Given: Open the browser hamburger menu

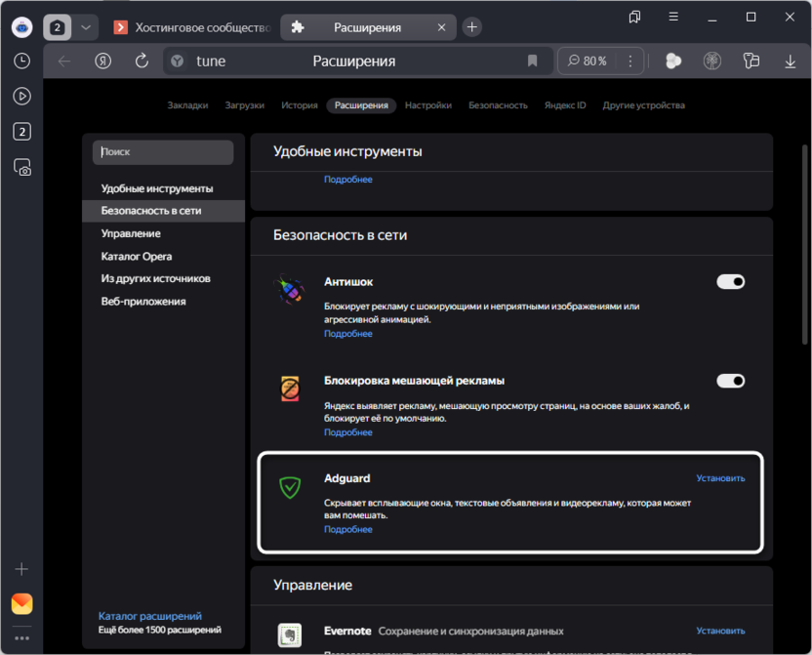Looking at the screenshot, I should click(x=673, y=17).
